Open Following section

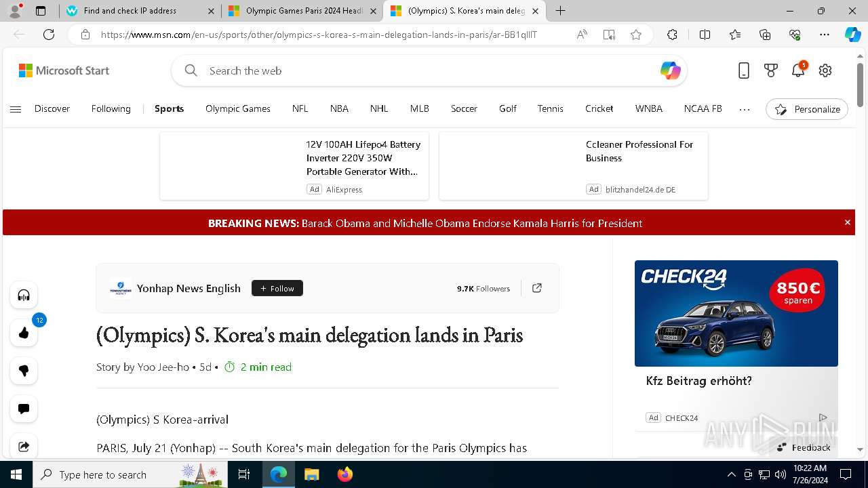point(111,108)
